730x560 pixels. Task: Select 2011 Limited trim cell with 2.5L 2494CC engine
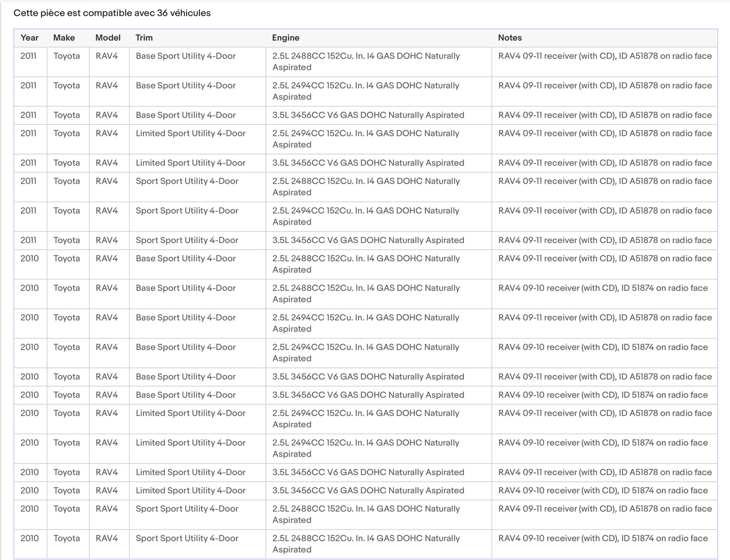coord(190,133)
